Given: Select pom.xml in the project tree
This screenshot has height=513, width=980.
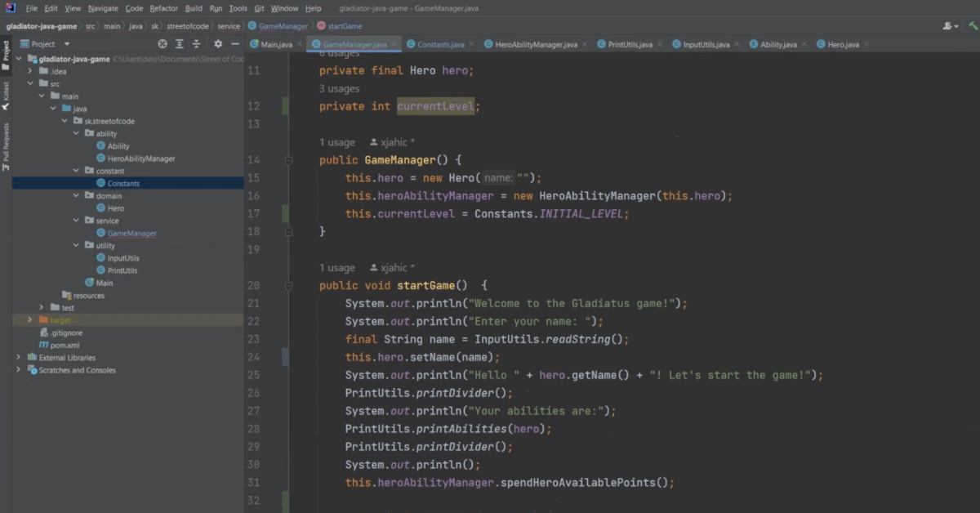Looking at the screenshot, I should (65, 346).
